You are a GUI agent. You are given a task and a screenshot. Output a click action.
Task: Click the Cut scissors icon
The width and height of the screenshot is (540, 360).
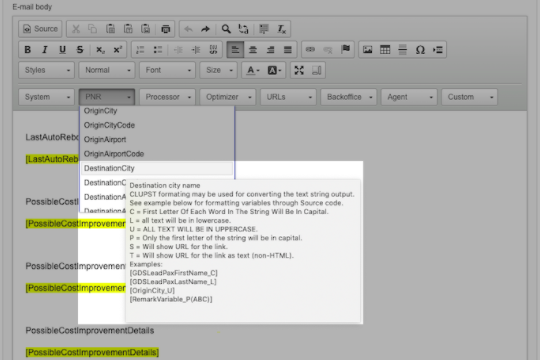76,29
